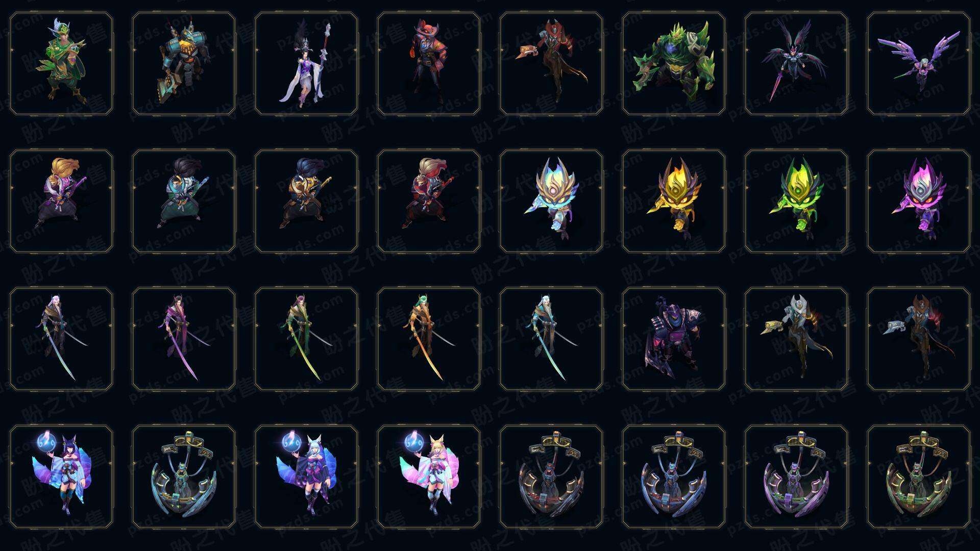Select the dark-haired fox girl holding orb

pos(61,477)
